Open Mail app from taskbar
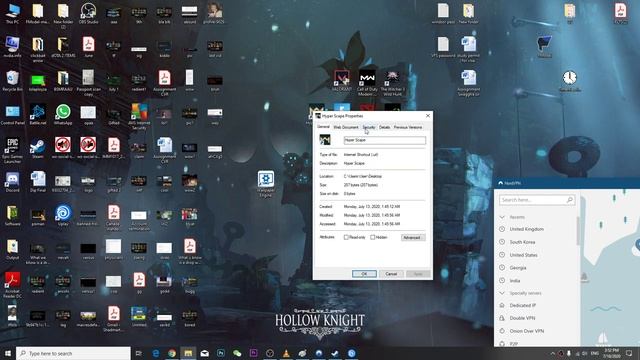This screenshot has width=640, height=360. pos(204,353)
